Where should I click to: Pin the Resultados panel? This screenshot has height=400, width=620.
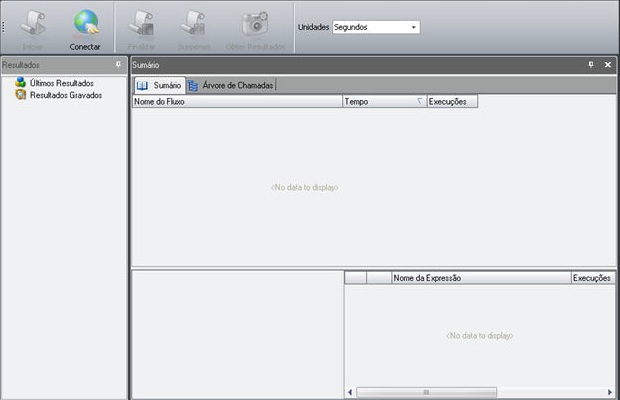(x=119, y=64)
